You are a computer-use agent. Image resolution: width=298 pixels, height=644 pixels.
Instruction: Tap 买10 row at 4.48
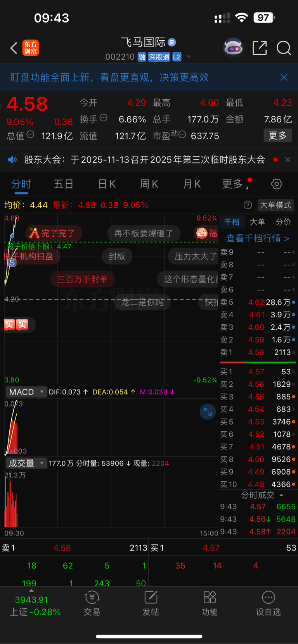(258, 484)
